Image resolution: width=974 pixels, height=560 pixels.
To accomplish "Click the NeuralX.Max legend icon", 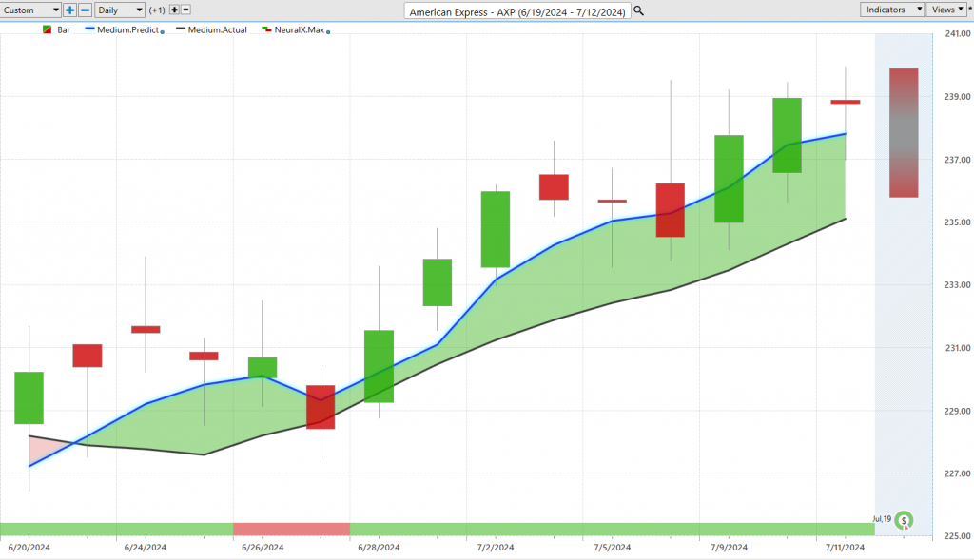I will (x=266, y=29).
